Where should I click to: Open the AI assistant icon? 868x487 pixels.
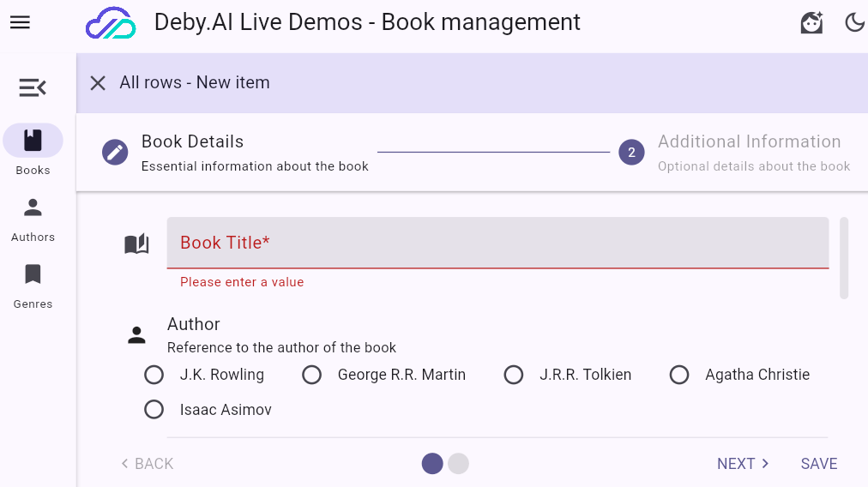811,23
